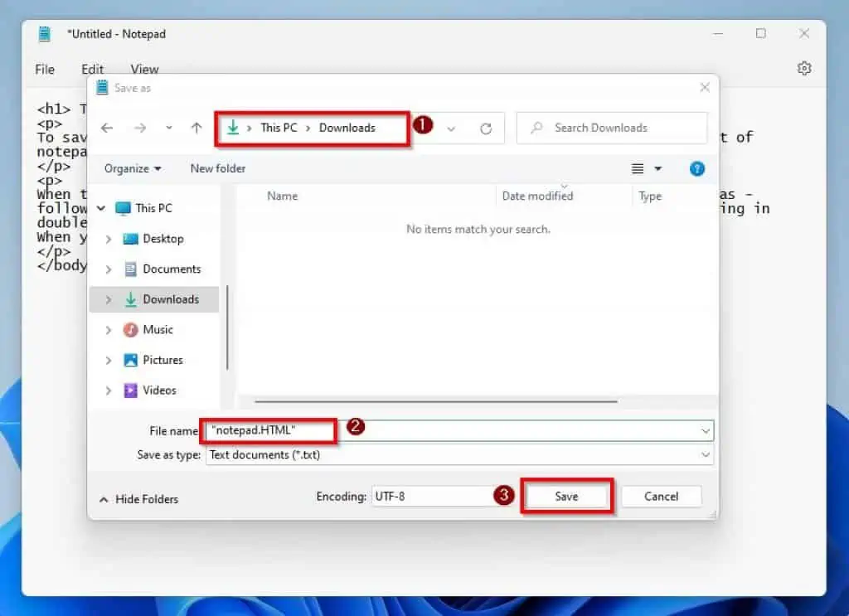Open Notepad Edit menu
The image size is (849, 616).
[93, 70]
